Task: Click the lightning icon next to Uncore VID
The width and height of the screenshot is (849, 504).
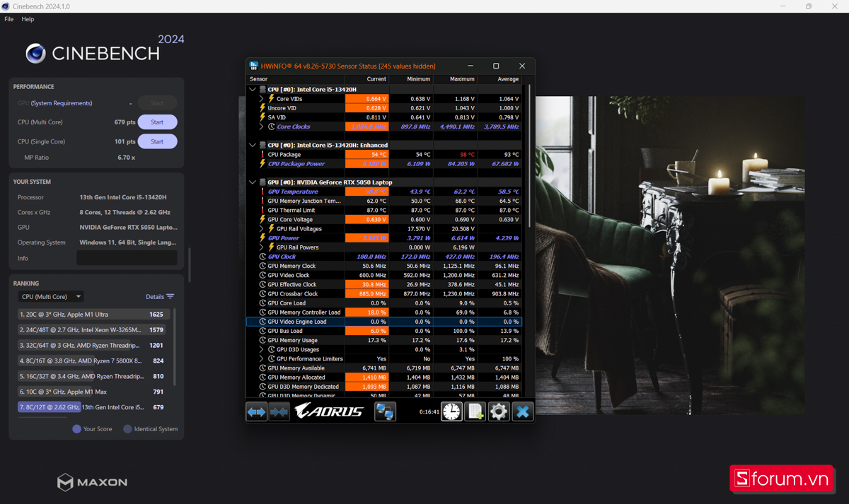Action: tap(262, 108)
